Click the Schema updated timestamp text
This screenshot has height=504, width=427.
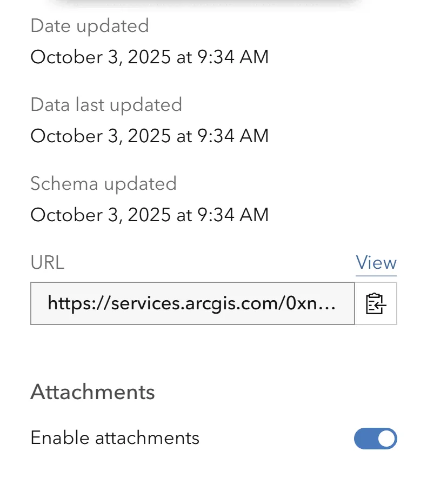click(150, 215)
